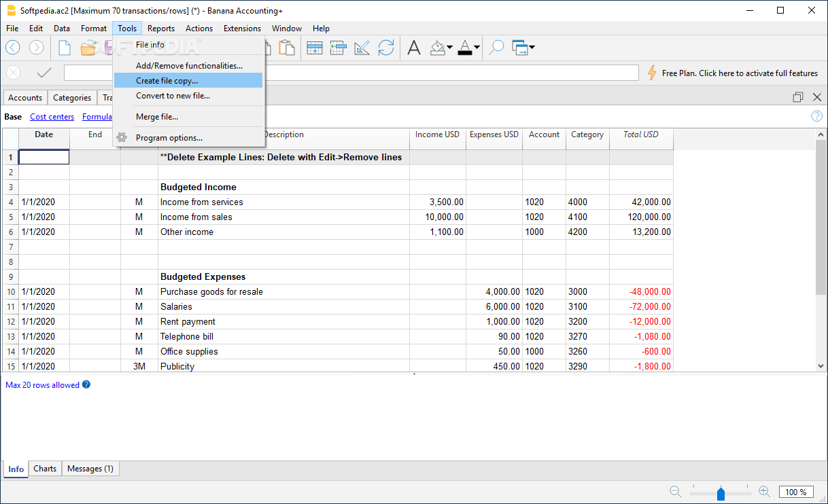828x504 pixels.
Task: Go back with the left arrow icon
Action: (x=13, y=48)
